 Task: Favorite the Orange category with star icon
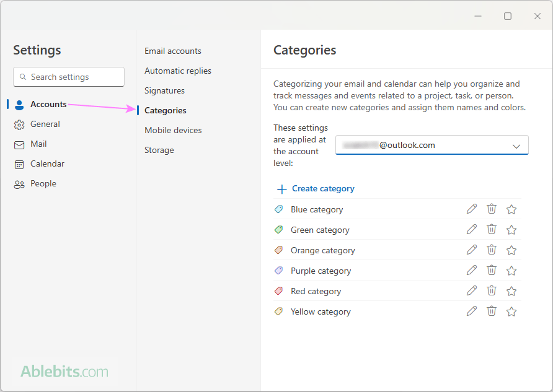coord(511,250)
